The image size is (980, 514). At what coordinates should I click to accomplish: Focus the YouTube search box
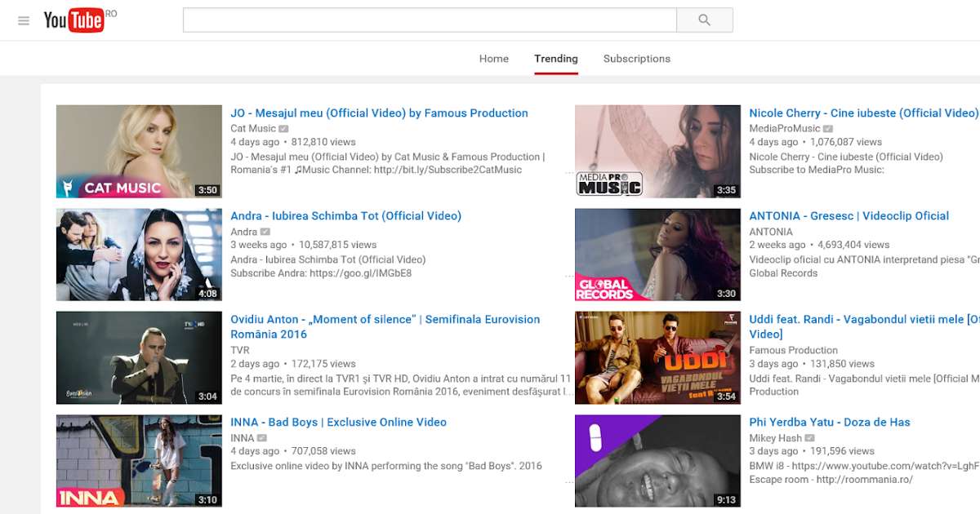pos(430,20)
